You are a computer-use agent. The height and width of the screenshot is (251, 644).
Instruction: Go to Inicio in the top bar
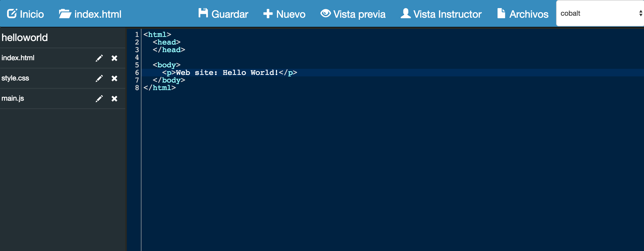pos(25,14)
